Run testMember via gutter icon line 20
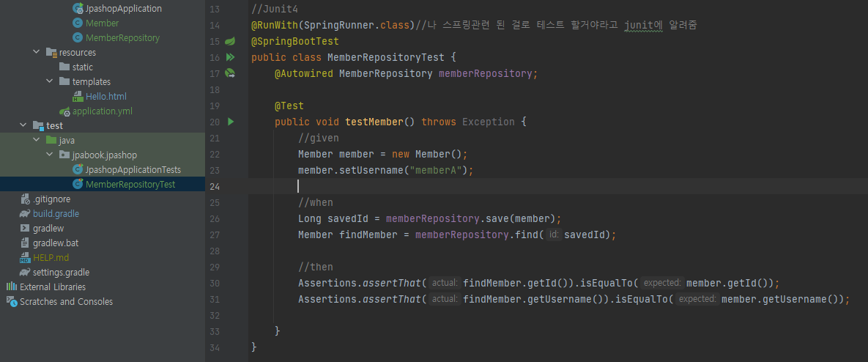 coord(231,121)
